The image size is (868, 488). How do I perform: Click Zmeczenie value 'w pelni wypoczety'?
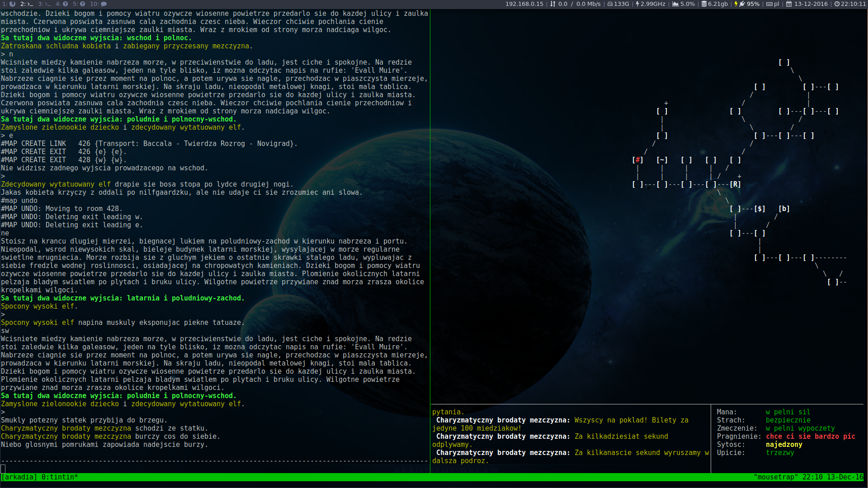(800, 428)
